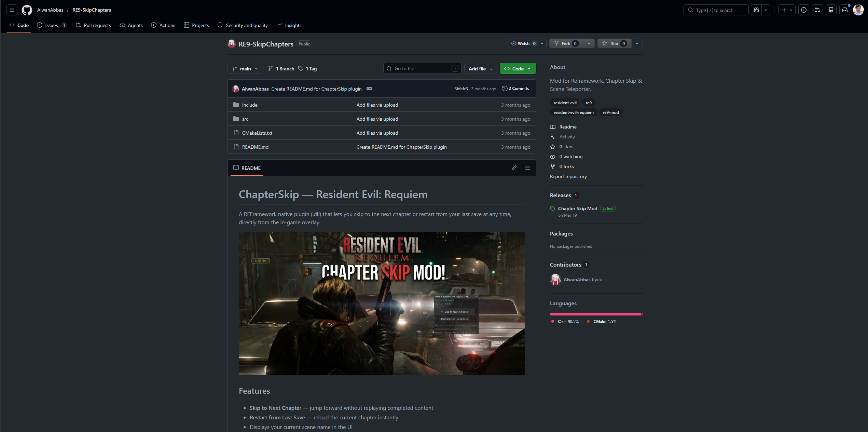The height and width of the screenshot is (432, 868).
Task: Switch to the Issues tab
Action: pos(52,25)
